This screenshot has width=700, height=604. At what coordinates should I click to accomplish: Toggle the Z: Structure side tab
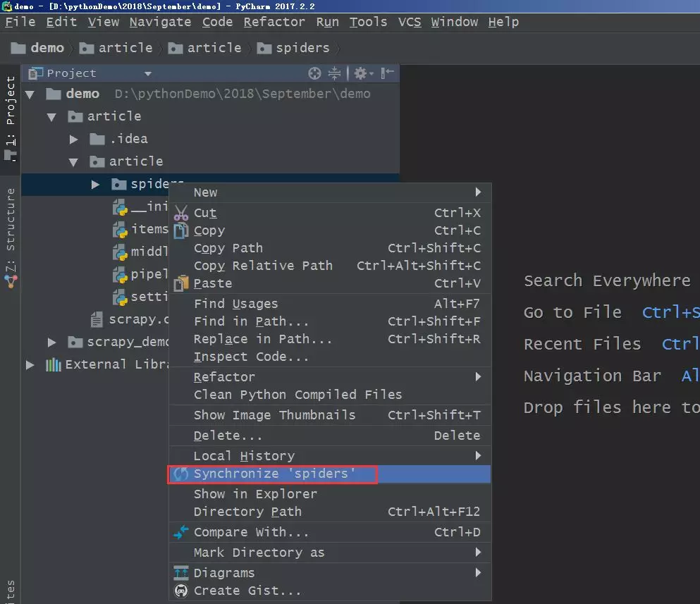(x=11, y=237)
